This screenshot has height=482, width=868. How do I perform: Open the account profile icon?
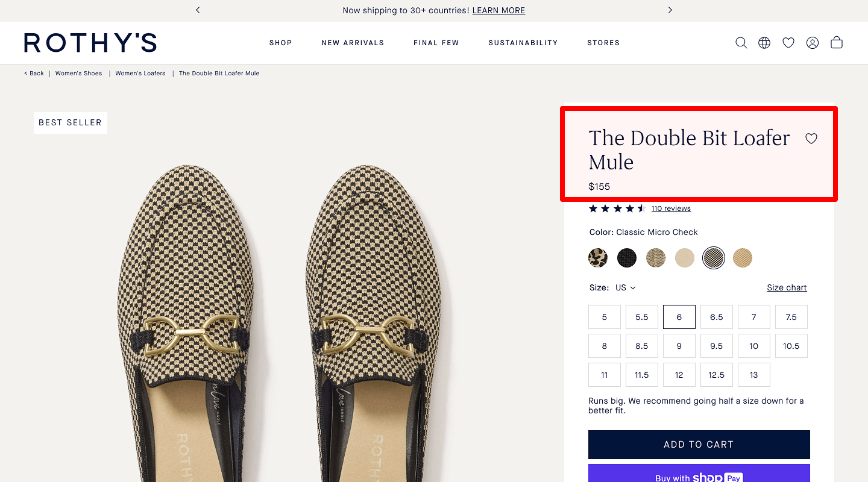point(812,42)
